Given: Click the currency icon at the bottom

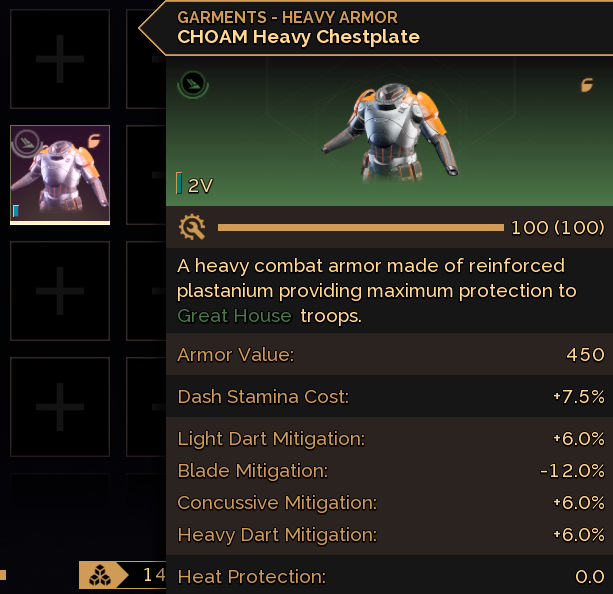Looking at the screenshot, I should click(x=99, y=575).
